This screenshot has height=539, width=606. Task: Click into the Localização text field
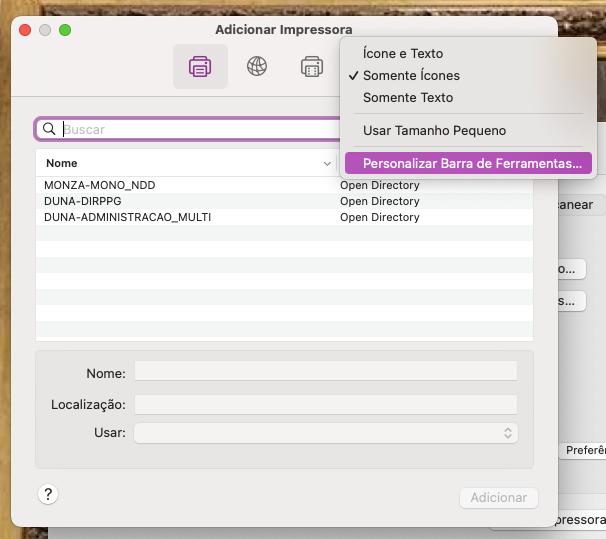tap(325, 404)
